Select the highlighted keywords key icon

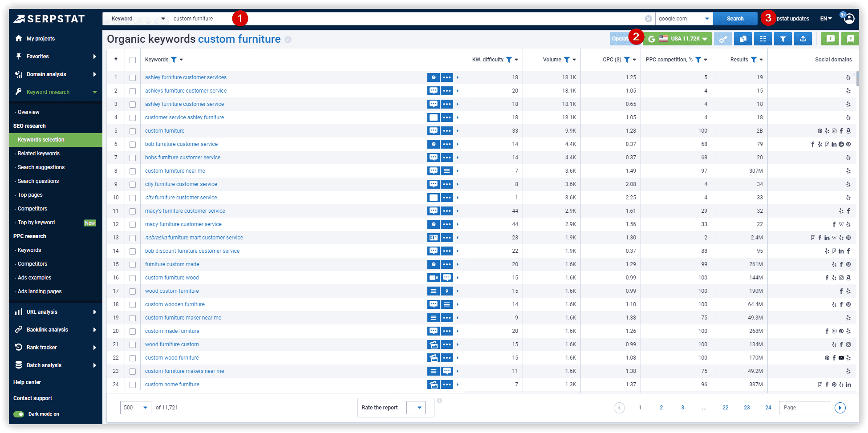[x=723, y=39]
